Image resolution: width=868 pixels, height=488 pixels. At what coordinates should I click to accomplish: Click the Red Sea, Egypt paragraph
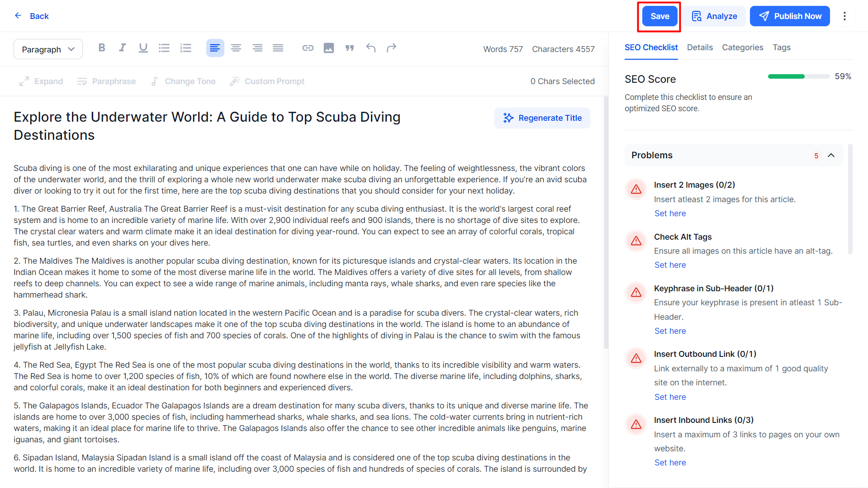pyautogui.click(x=298, y=376)
